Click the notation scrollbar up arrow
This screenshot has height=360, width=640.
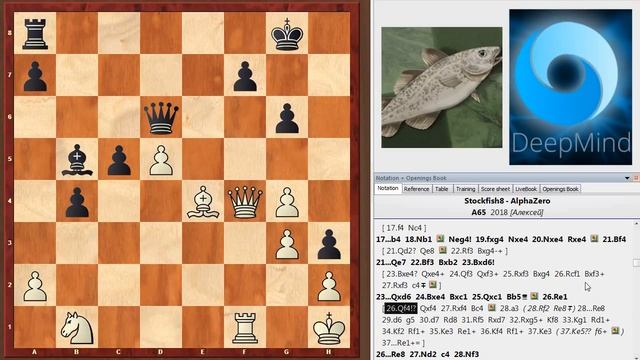click(636, 224)
